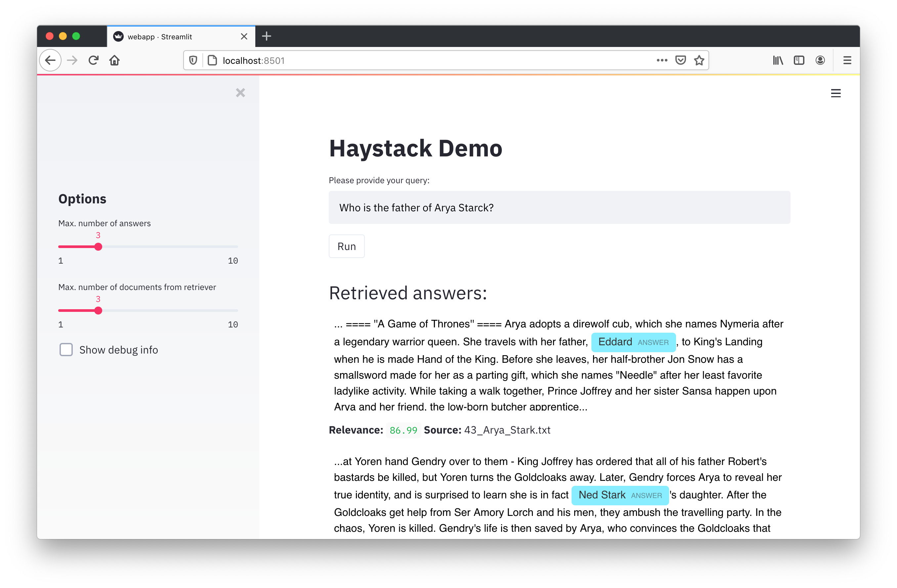
Task: Toggle Firefox sidebar view icon
Action: point(799,60)
